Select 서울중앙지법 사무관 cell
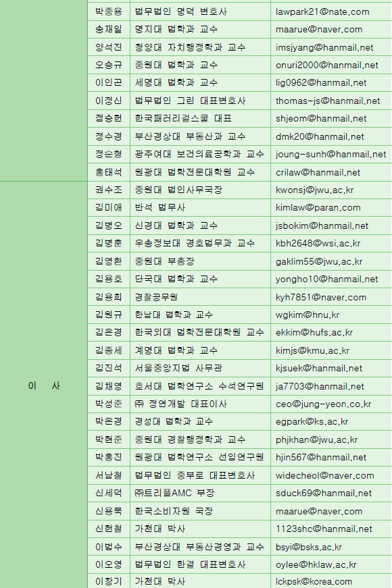Viewport: 392px width, 588px height. pyautogui.click(x=200, y=368)
